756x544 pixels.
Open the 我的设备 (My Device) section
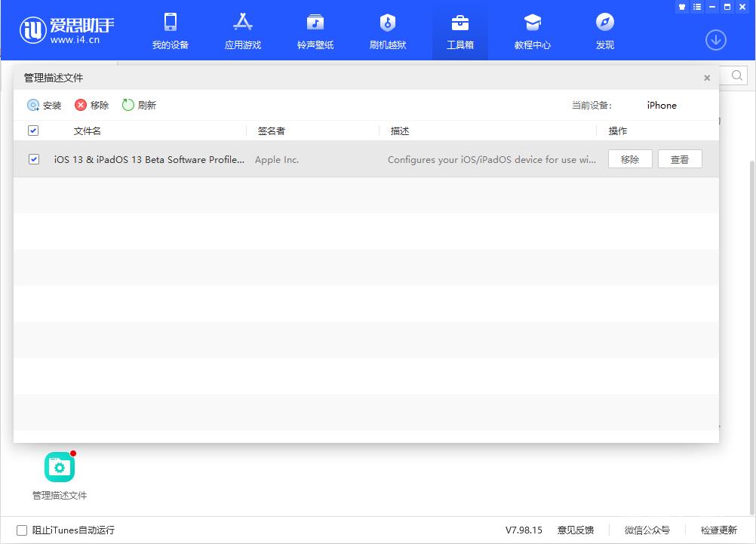170,32
